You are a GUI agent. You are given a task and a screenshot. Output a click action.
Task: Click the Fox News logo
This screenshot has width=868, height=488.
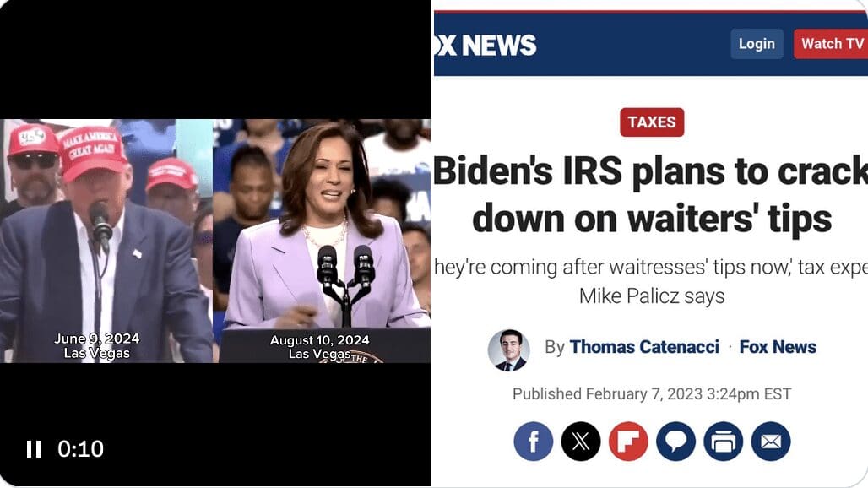pos(486,45)
